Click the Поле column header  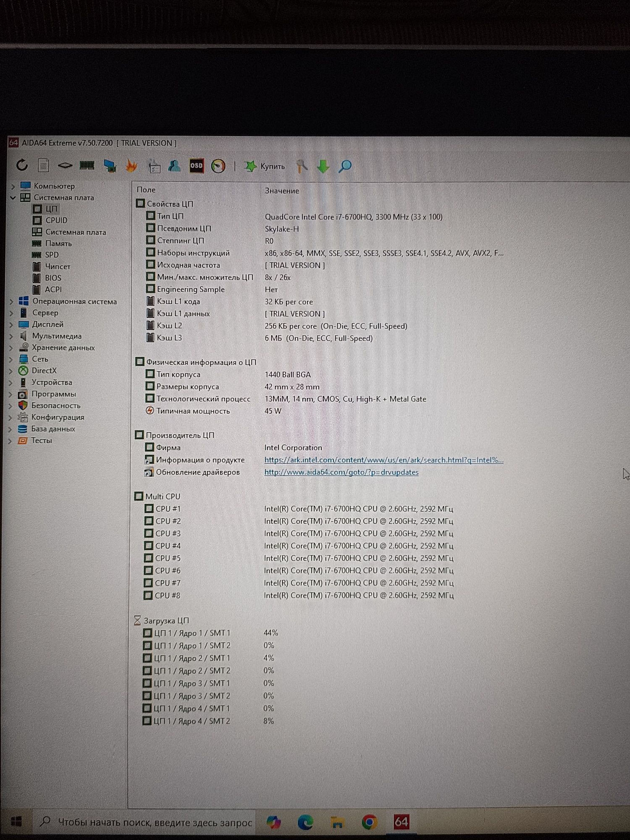pyautogui.click(x=146, y=190)
